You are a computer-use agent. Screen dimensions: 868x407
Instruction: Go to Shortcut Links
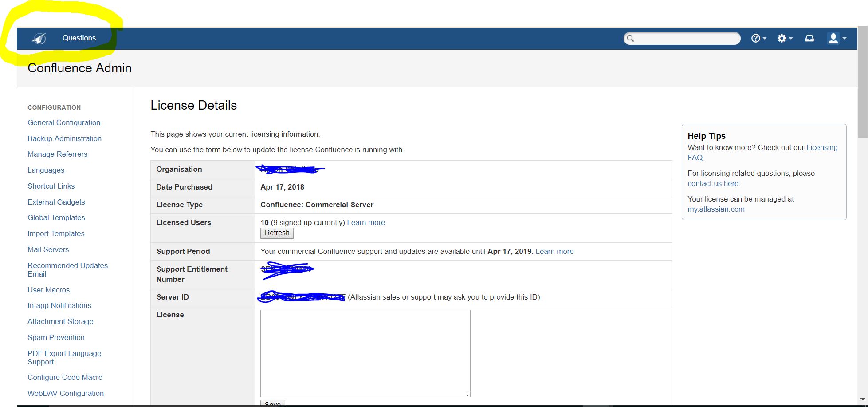(51, 186)
